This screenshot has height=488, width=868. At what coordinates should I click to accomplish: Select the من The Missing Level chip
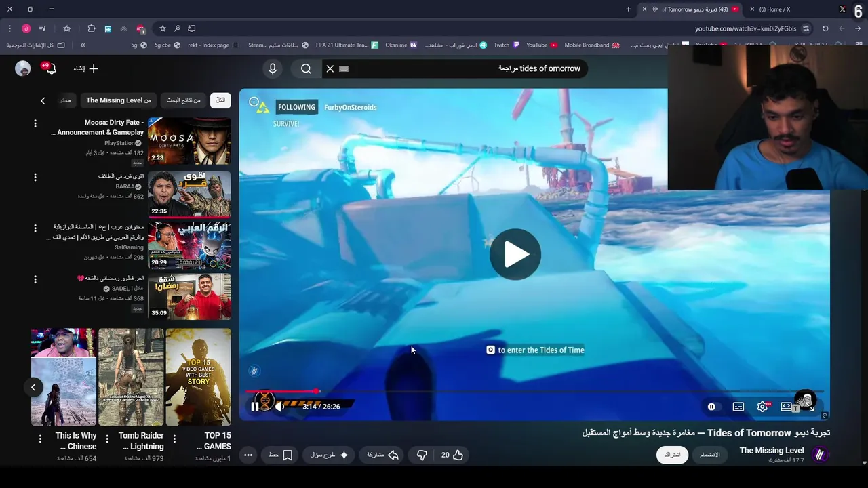pos(119,100)
